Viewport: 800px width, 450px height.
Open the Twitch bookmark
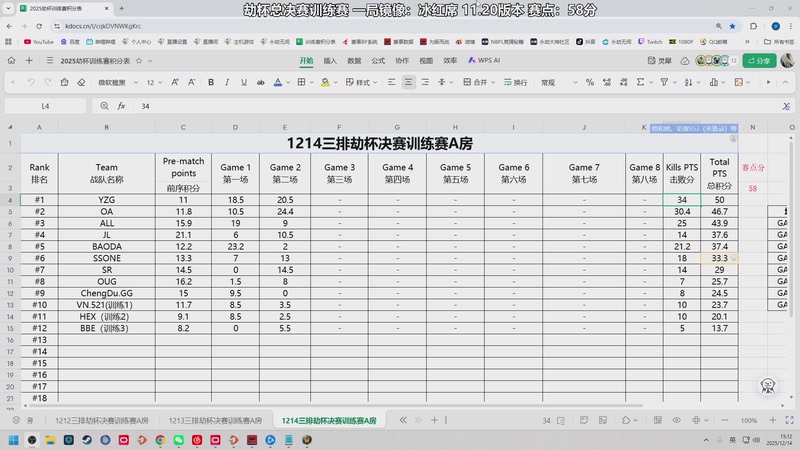point(650,42)
